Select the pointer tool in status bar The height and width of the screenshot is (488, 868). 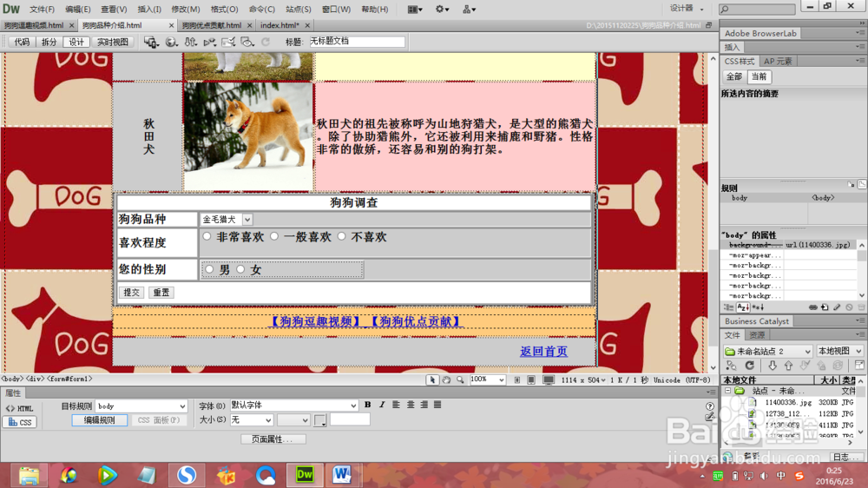click(x=431, y=380)
